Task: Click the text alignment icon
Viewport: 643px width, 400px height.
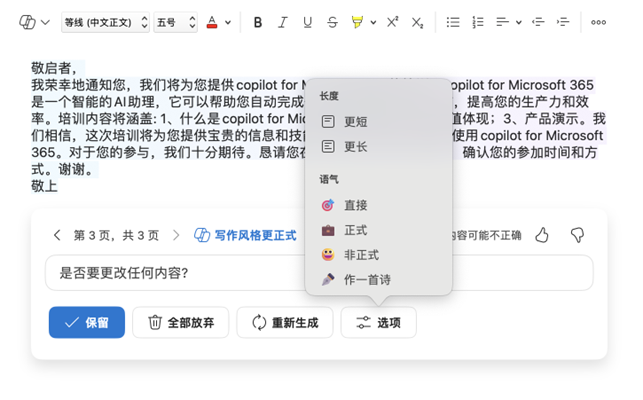Action: [502, 22]
